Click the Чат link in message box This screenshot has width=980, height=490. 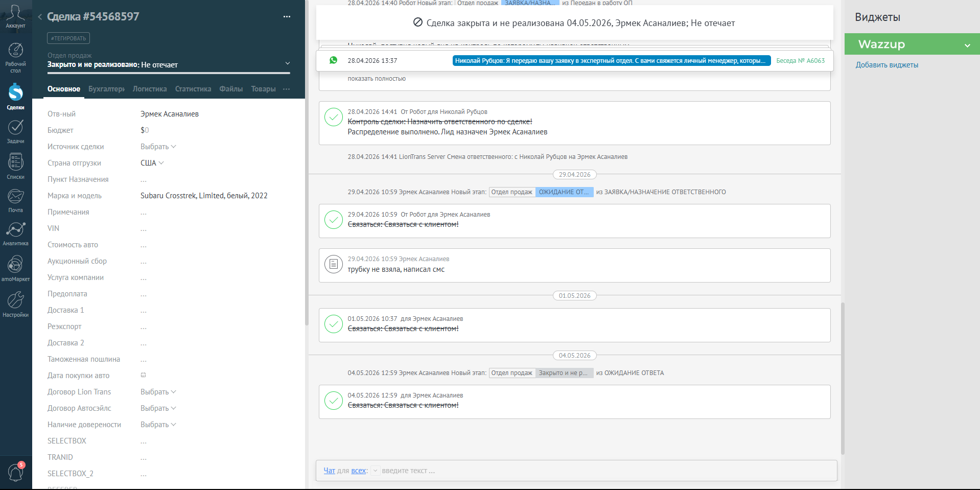(x=329, y=471)
